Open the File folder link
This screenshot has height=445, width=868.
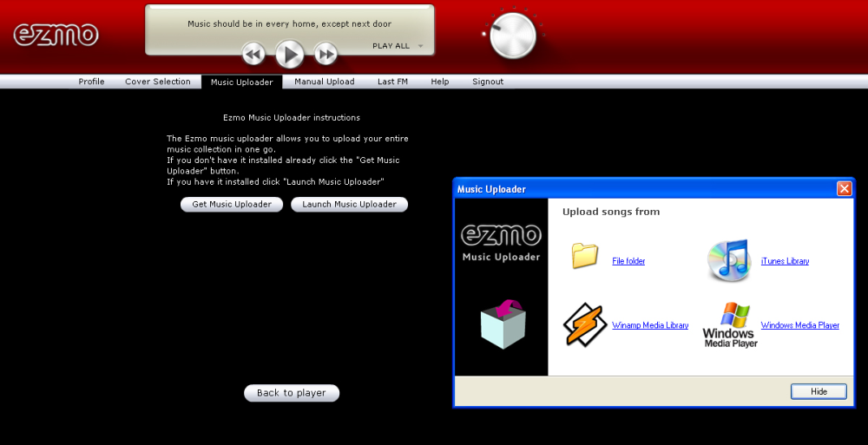point(628,261)
